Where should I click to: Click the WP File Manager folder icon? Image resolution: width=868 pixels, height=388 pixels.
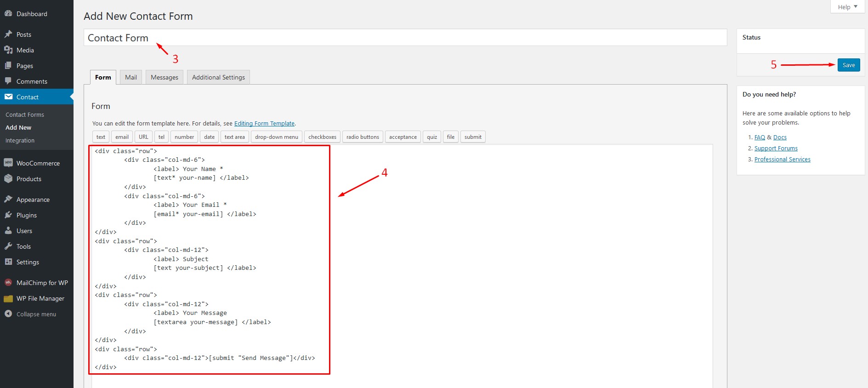tap(8, 298)
